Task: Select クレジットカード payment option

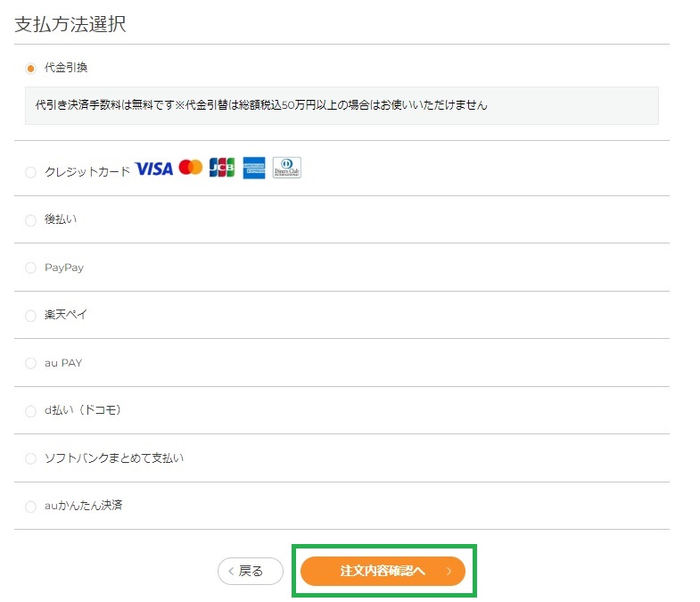Action: coord(30,172)
